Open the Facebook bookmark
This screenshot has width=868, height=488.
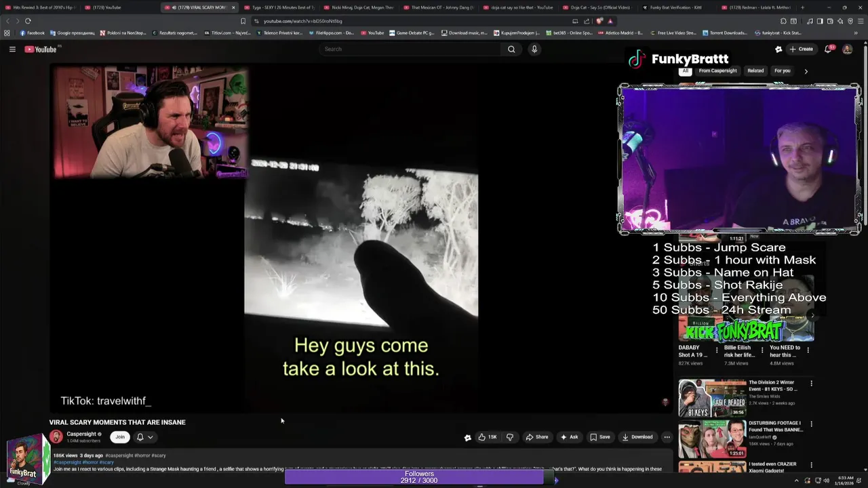pyautogui.click(x=32, y=33)
